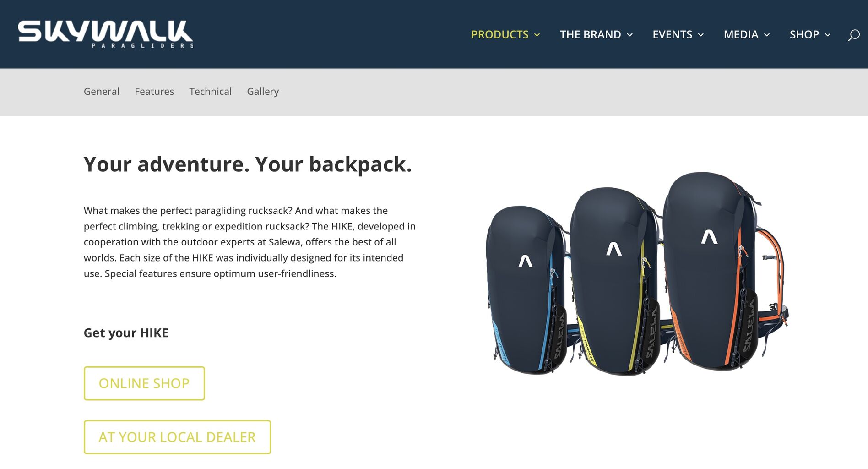The image size is (868, 469).
Task: Expand the Events dropdown chevron
Action: click(700, 35)
